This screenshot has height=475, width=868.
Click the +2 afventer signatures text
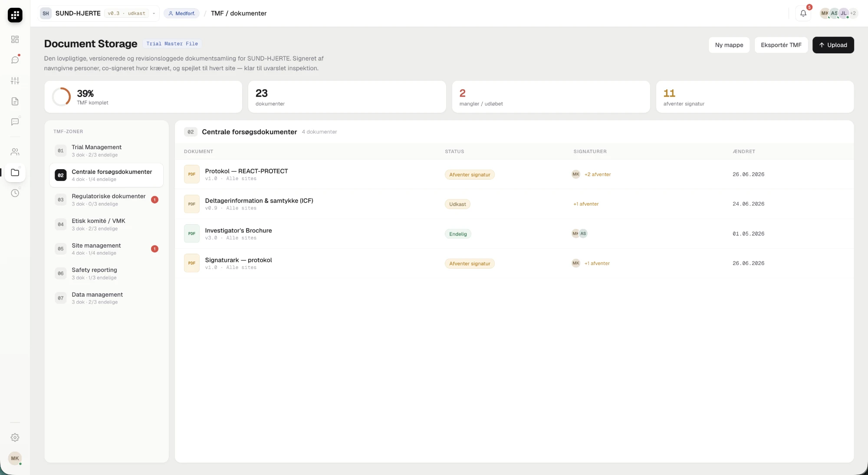coord(597,174)
